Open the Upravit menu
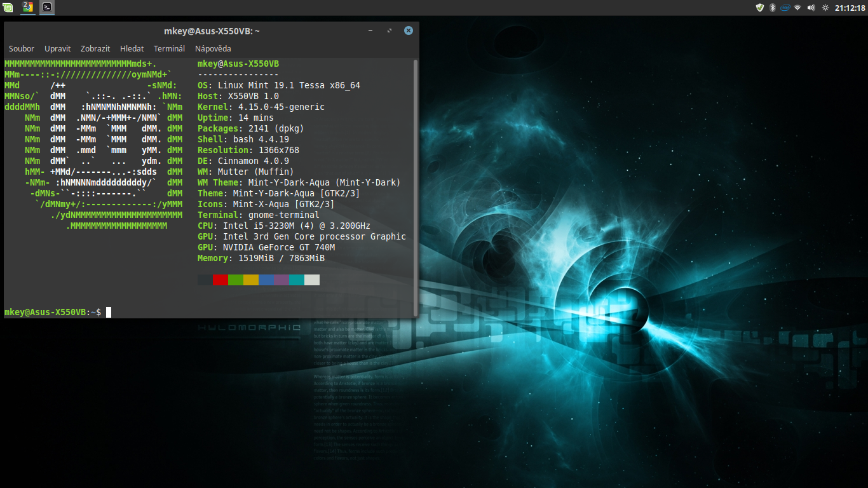 tap(57, 48)
